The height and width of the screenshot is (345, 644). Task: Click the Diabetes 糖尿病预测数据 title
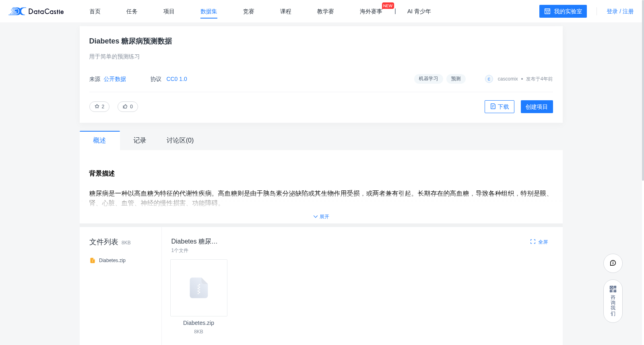tap(130, 41)
